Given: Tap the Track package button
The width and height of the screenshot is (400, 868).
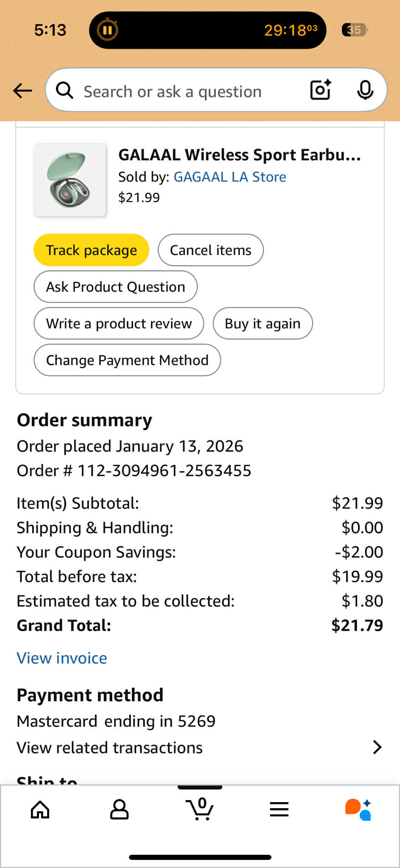Looking at the screenshot, I should tap(92, 250).
